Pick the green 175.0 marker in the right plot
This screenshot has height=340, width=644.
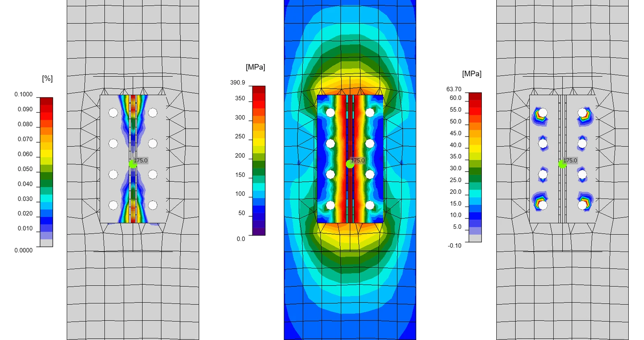(562, 164)
